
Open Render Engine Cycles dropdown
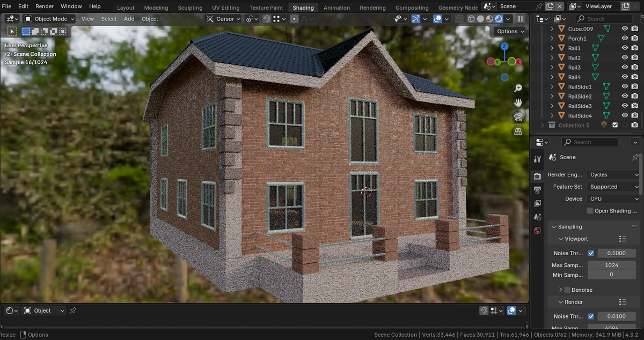click(x=613, y=174)
